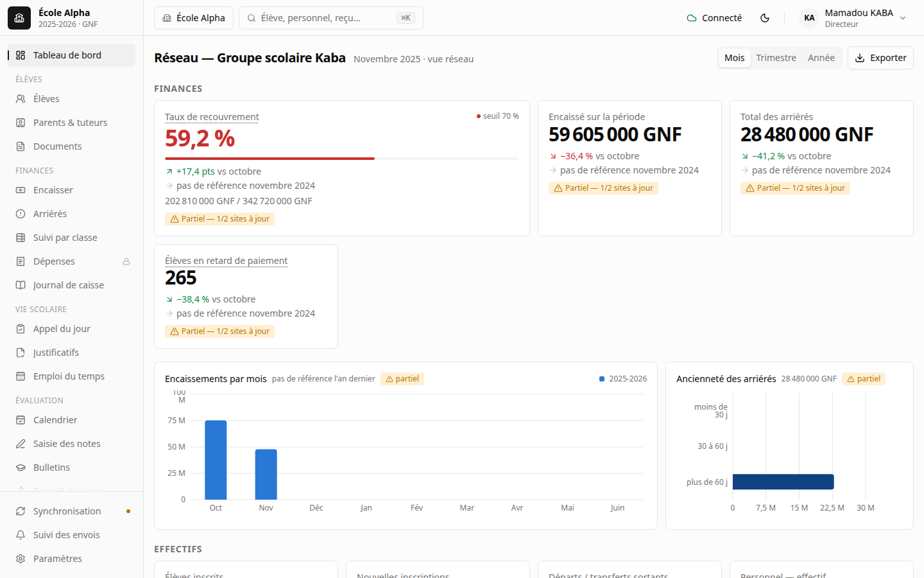The width and height of the screenshot is (924, 578).
Task: Click the lock icon beside Dépenses
Action: [x=126, y=261]
